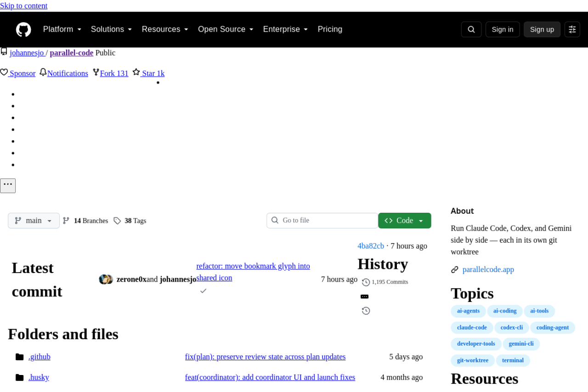Focus the Go to file search field

(x=322, y=221)
